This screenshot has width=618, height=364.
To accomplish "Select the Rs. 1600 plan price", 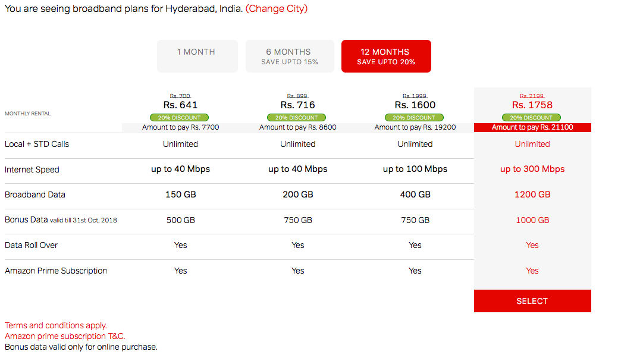I will (x=415, y=105).
